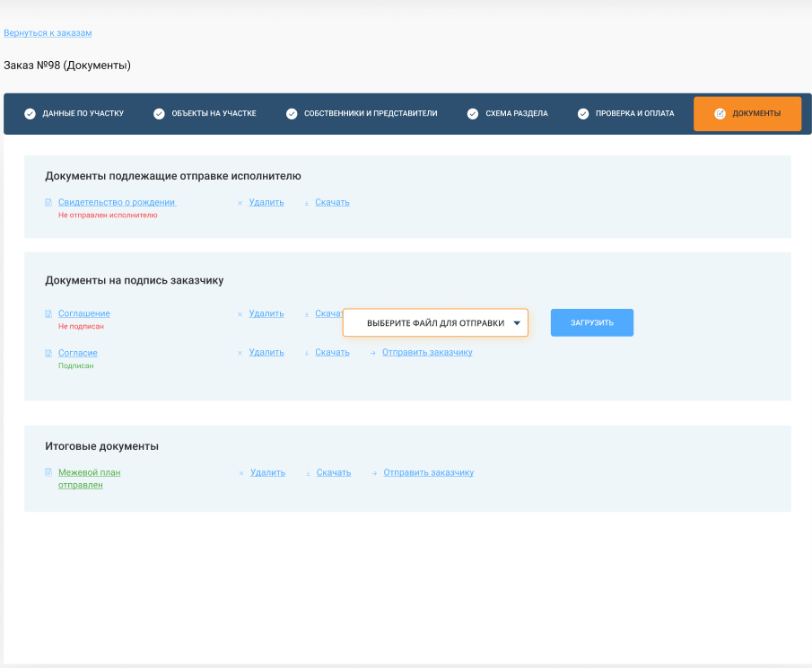Viewport: 812px width, 668px height.
Task: Follow the Вернуться к заказам link
Action: click(x=48, y=32)
